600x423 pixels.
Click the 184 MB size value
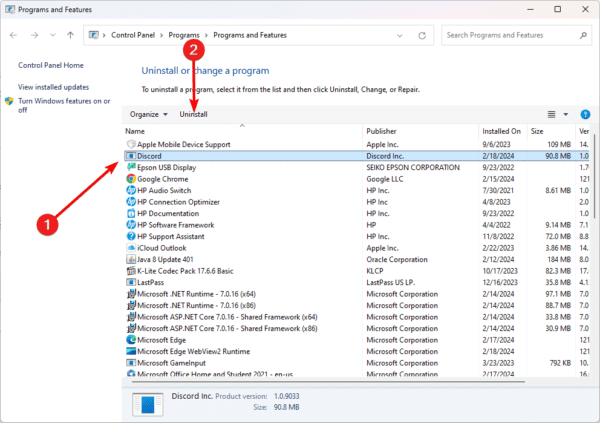[x=559, y=259]
